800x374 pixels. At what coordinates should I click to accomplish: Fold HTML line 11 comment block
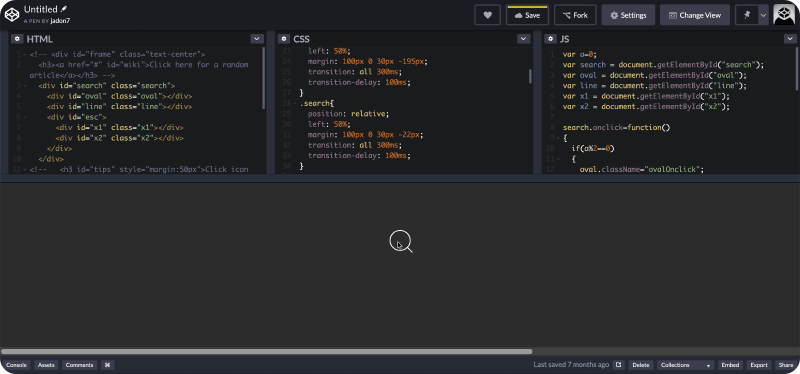25,169
